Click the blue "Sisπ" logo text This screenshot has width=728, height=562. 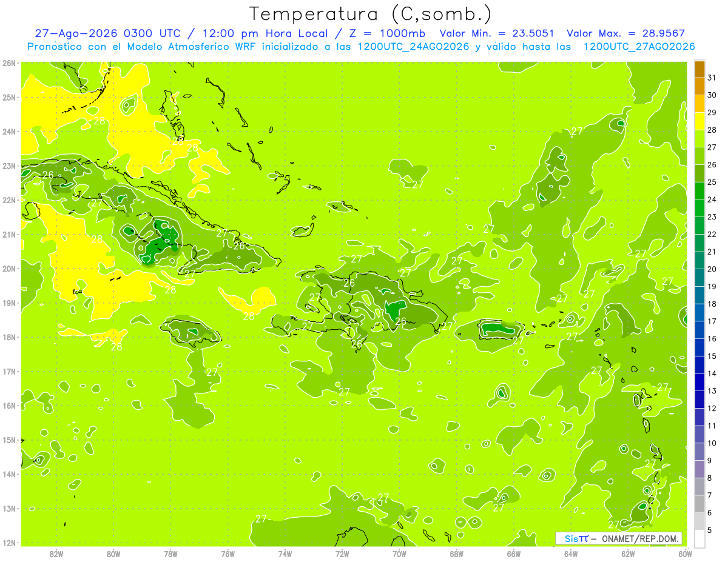point(576,538)
